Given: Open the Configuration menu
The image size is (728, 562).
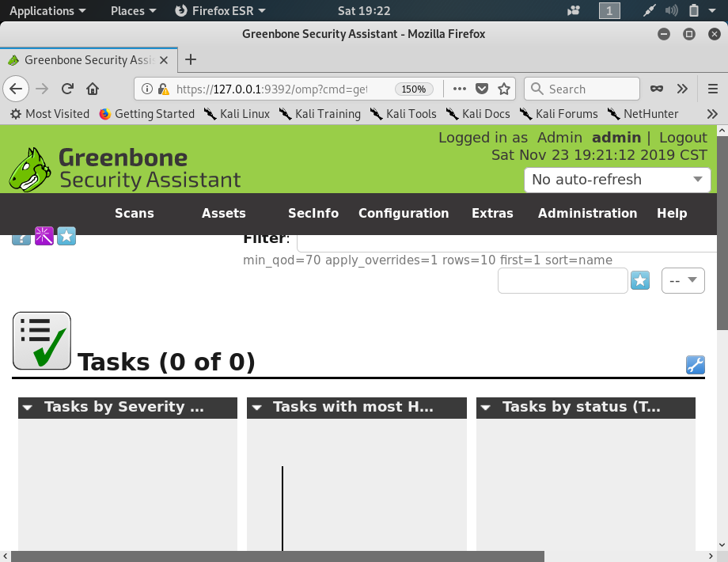Looking at the screenshot, I should 404,213.
